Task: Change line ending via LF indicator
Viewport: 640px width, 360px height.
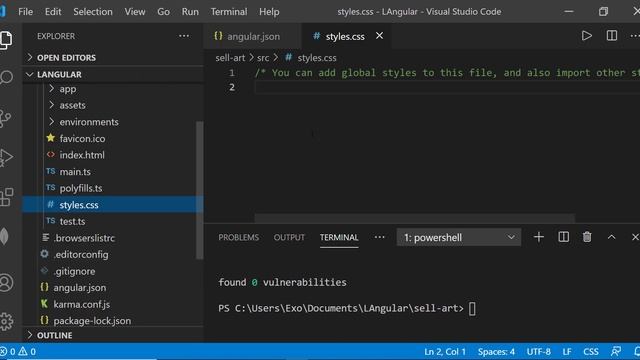Action: (x=567, y=351)
